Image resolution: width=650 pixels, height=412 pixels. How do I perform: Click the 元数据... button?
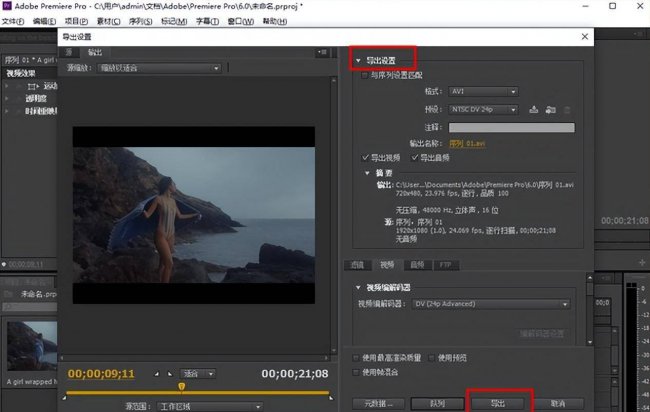click(378, 403)
